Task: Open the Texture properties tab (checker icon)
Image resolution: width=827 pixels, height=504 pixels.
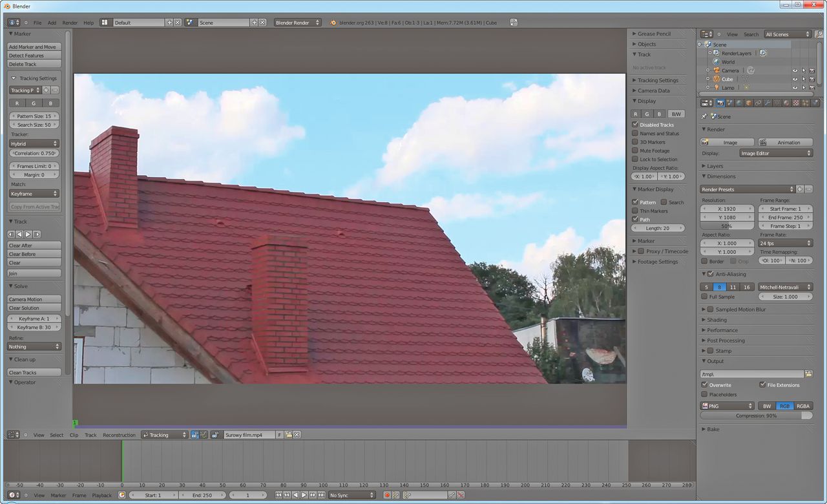Action: tap(795, 103)
